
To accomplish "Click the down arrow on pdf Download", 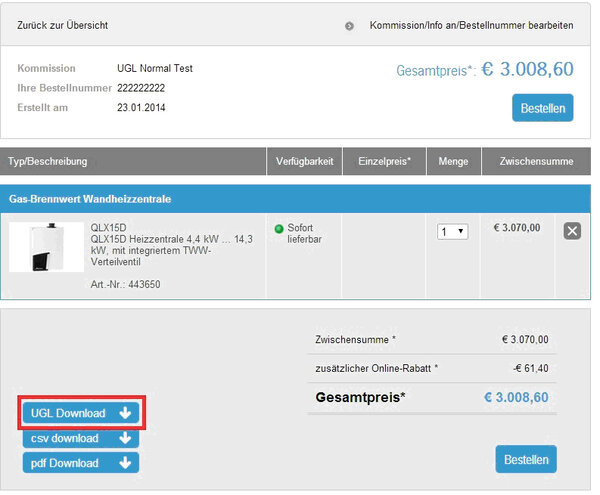I will [124, 463].
